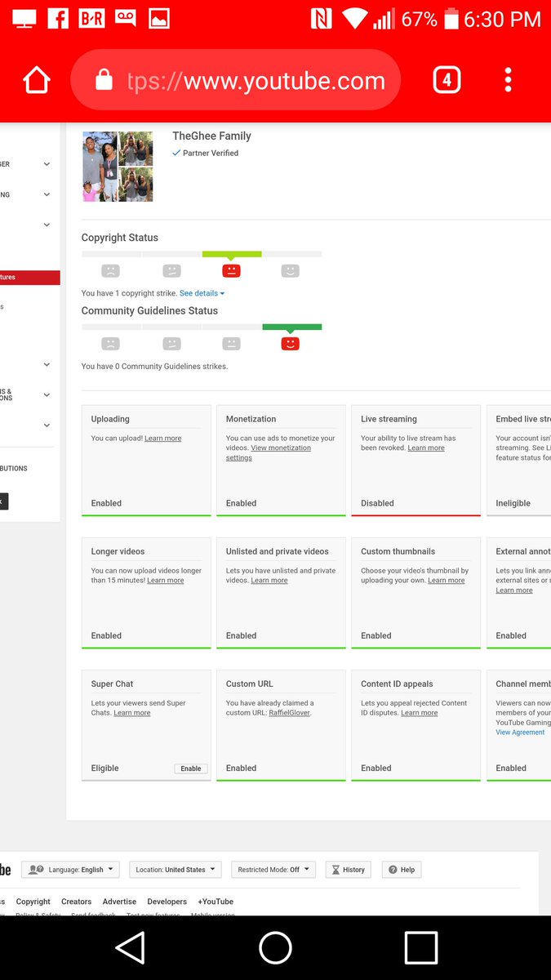Open Learn more link under Live streaming

pos(426,448)
